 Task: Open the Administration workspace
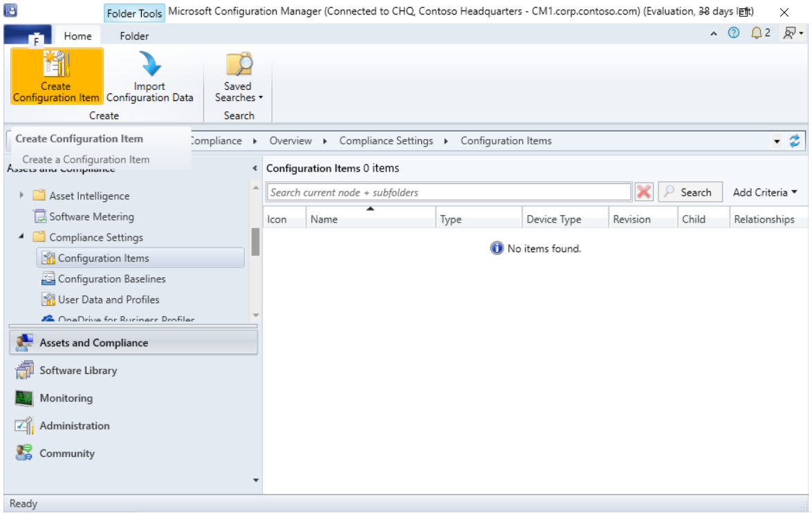[x=133, y=425]
